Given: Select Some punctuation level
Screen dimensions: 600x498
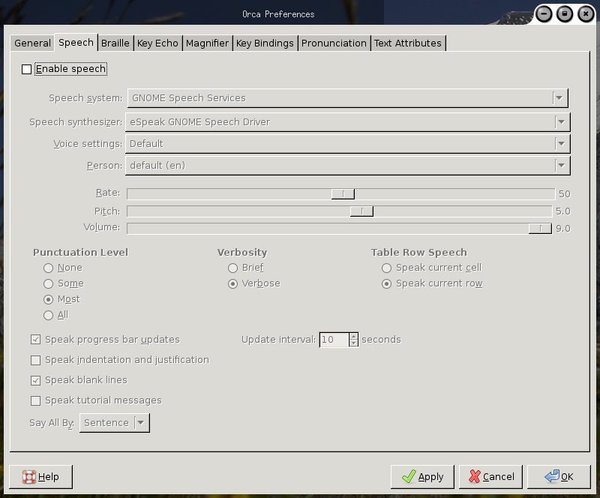Looking at the screenshot, I should click(x=48, y=284).
